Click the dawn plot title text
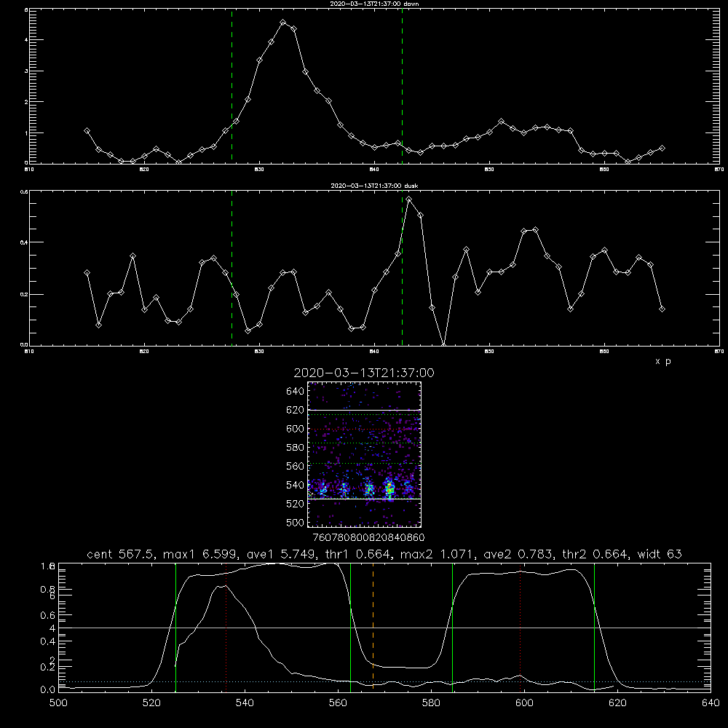The height and width of the screenshot is (728, 728). coord(374,4)
